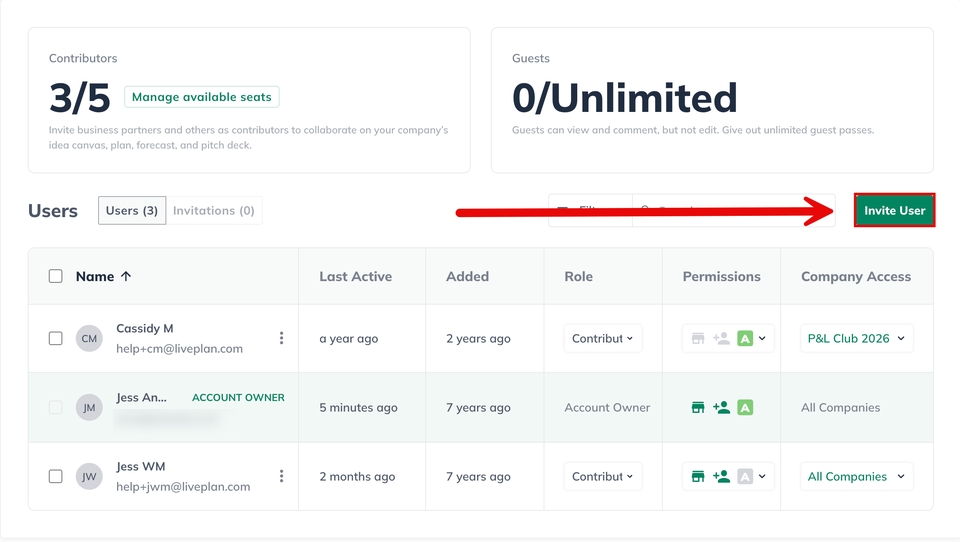Click account owner's green A permission icon

745,407
